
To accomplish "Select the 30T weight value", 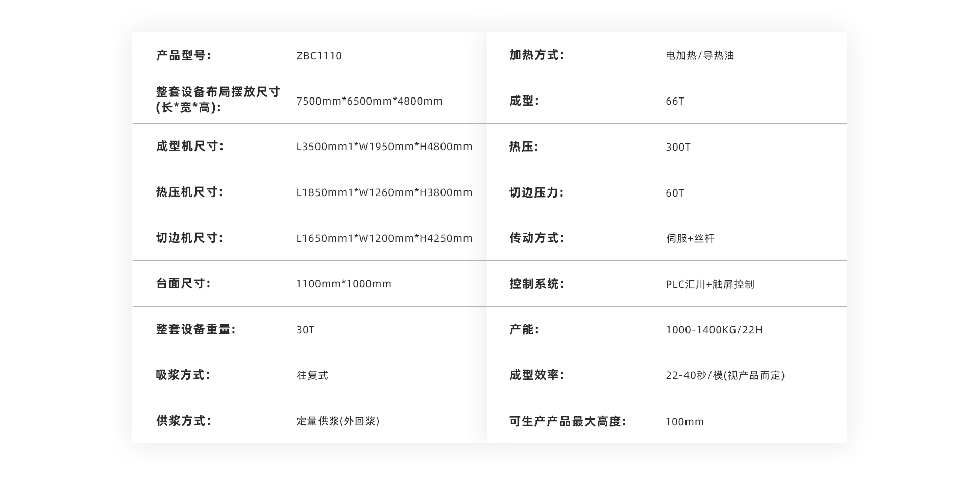I will [305, 330].
